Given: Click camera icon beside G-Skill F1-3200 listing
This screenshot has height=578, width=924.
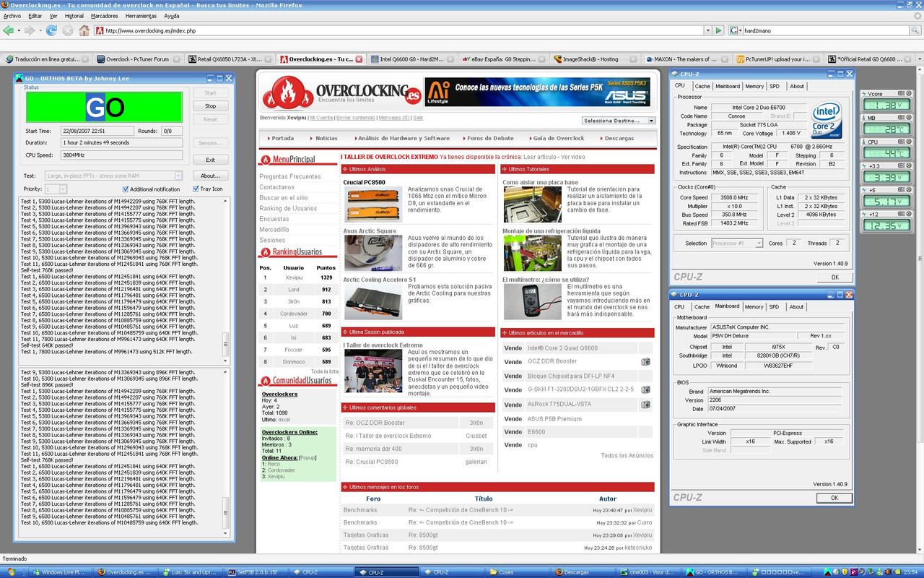Looking at the screenshot, I should [x=645, y=390].
